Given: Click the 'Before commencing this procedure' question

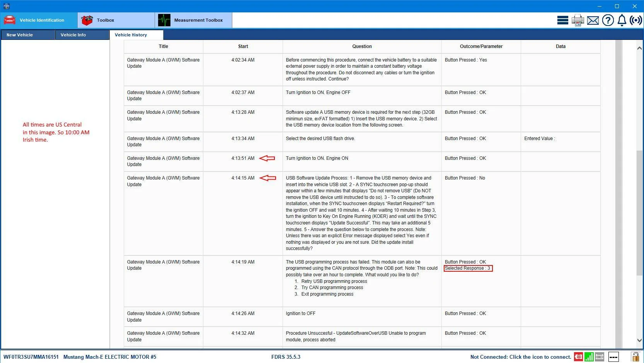Looking at the screenshot, I should click(x=361, y=69).
